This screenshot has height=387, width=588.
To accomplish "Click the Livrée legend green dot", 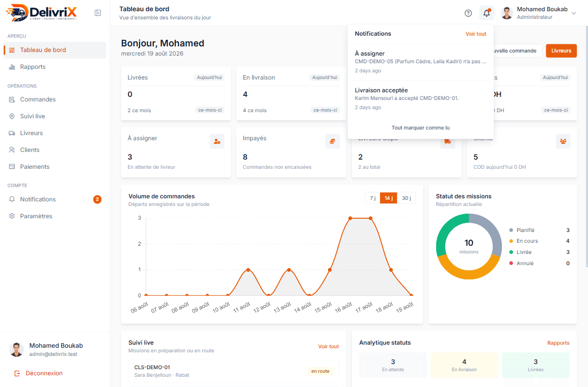I will 511,252.
